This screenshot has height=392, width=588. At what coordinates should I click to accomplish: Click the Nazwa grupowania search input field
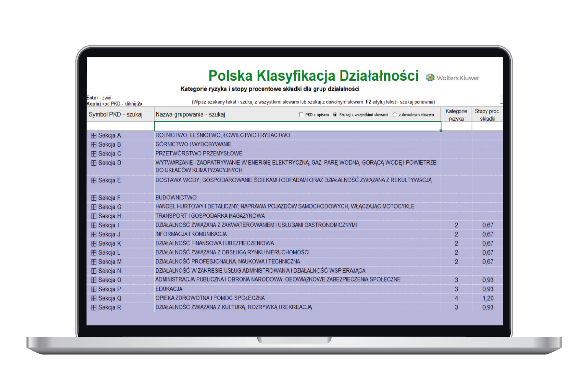[x=297, y=126]
